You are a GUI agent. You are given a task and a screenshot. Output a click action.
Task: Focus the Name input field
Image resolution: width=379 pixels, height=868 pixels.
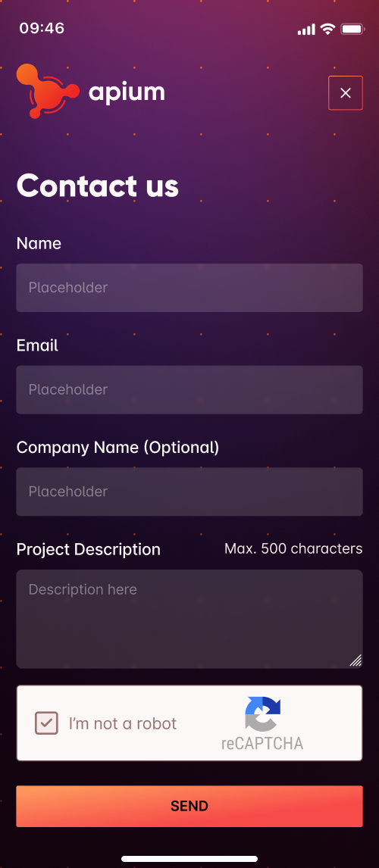(189, 288)
